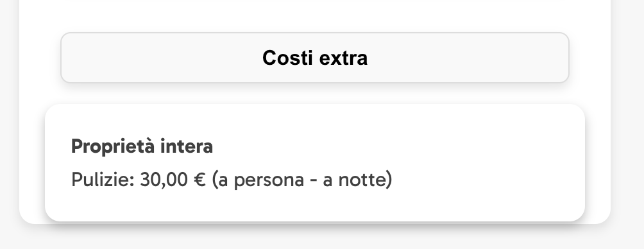Viewport: 644px width, 249px height.
Task: Click the word notte in the fee line
Action: pos(362,180)
